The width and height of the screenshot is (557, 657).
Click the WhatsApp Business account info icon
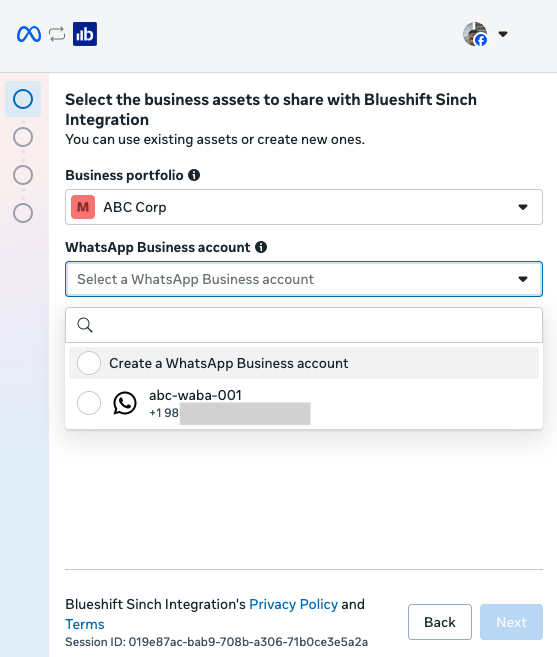click(x=261, y=247)
